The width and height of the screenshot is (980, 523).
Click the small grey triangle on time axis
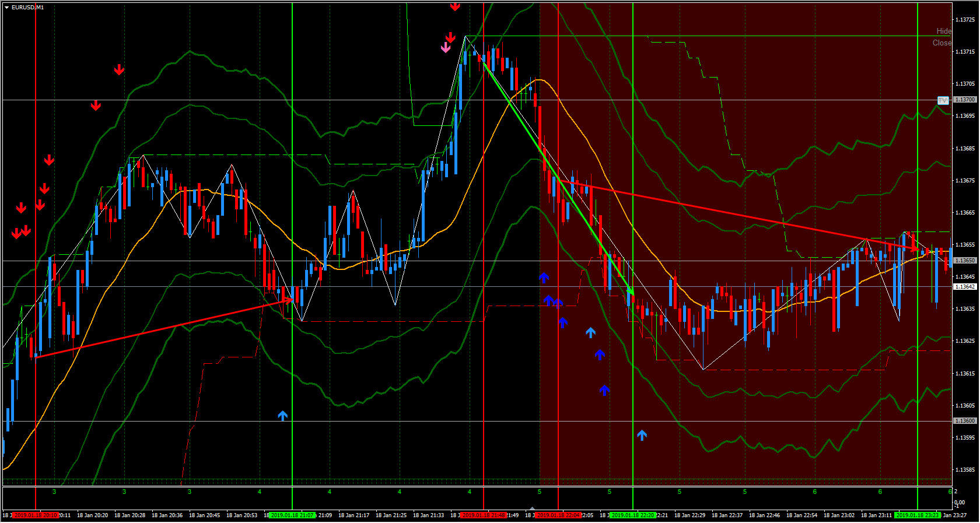[532, 509]
